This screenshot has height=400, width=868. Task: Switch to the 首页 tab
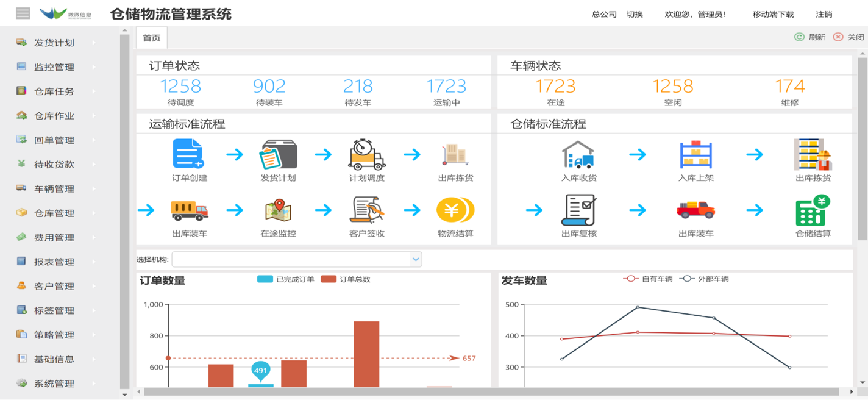[x=152, y=38]
